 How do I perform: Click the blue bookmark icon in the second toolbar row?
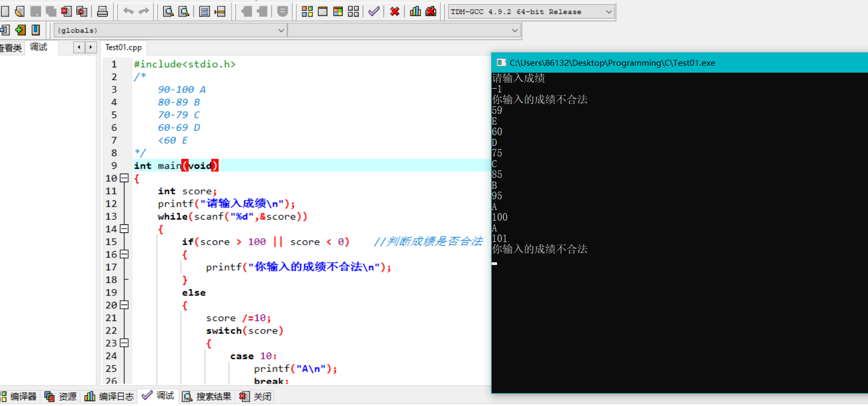pos(36,30)
